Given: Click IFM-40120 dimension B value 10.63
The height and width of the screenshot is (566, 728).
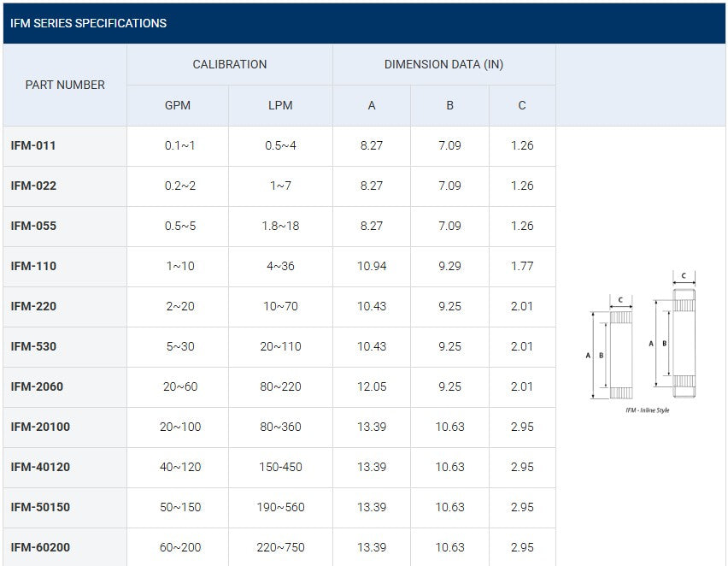Looking at the screenshot, I should tap(449, 467).
